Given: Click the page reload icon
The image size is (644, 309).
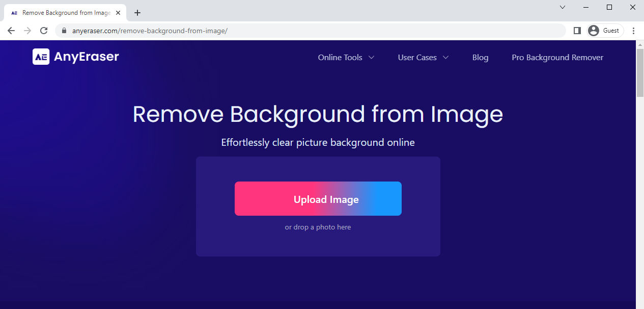Looking at the screenshot, I should [x=44, y=31].
